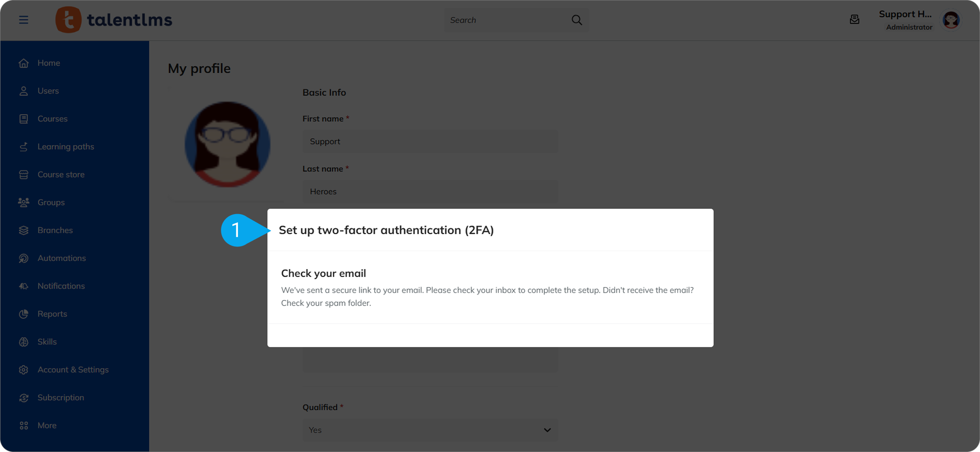The height and width of the screenshot is (452, 980).
Task: Expand the Qualified dropdown showing Yes
Action: click(x=547, y=430)
